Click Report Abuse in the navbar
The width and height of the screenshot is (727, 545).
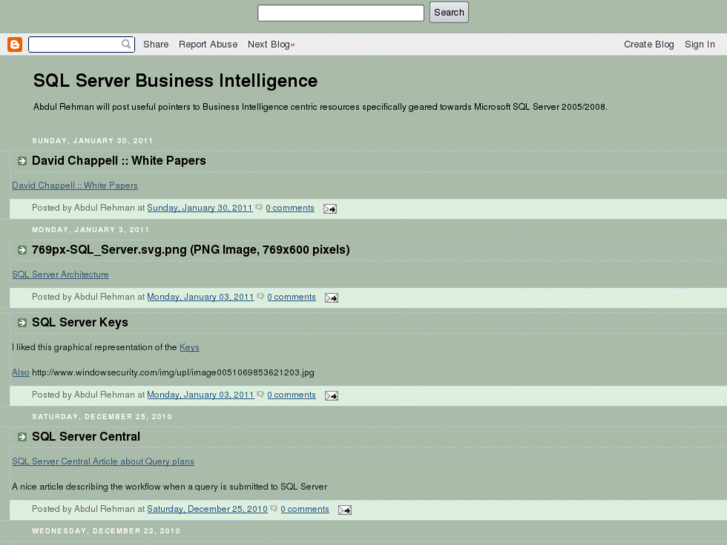tap(208, 44)
